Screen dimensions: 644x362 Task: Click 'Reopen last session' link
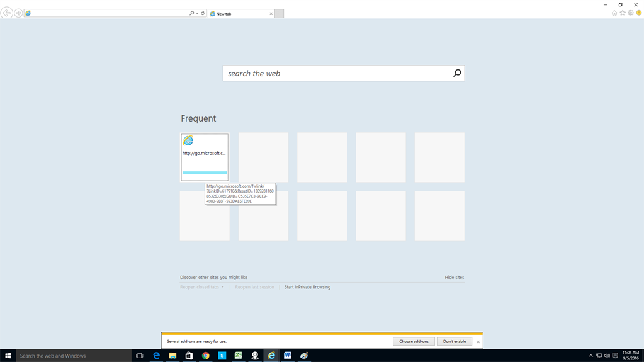pos(255,287)
